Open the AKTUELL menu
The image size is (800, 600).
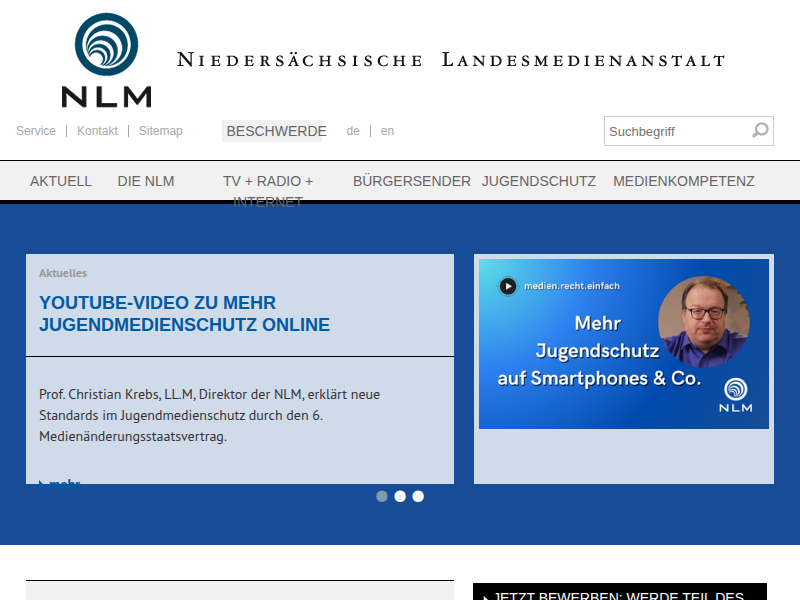click(61, 181)
